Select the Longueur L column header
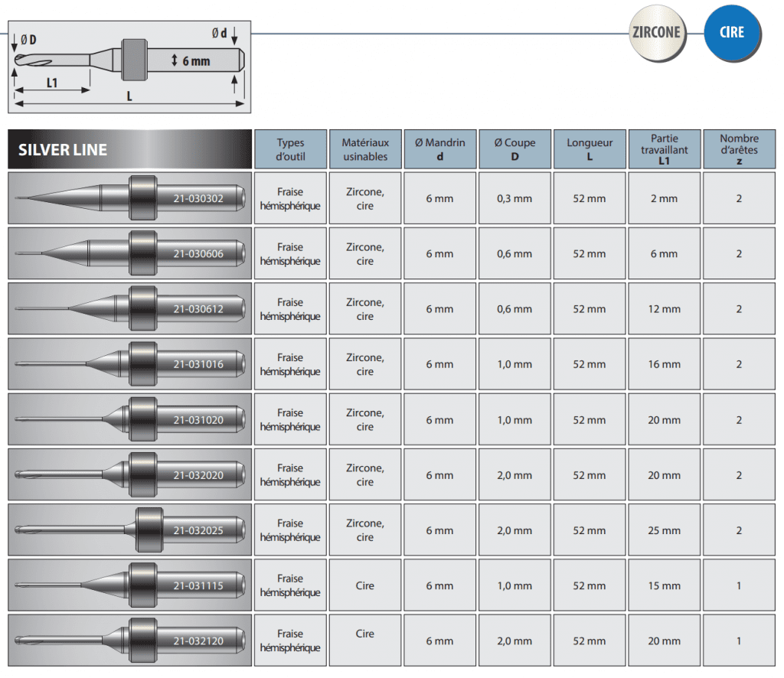 [x=590, y=149]
